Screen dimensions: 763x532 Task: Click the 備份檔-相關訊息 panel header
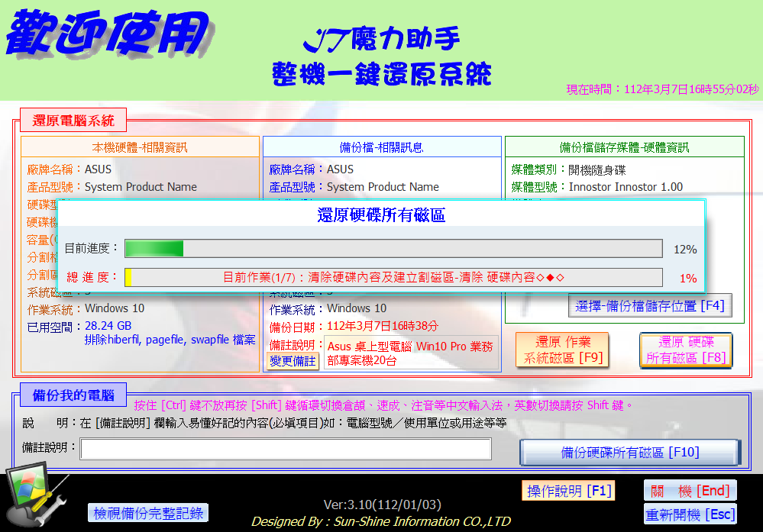click(x=381, y=147)
